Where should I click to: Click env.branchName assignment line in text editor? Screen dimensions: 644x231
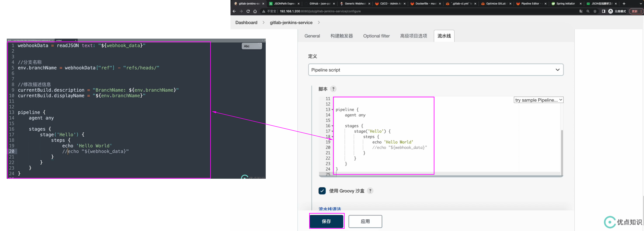pyautogui.click(x=89, y=68)
